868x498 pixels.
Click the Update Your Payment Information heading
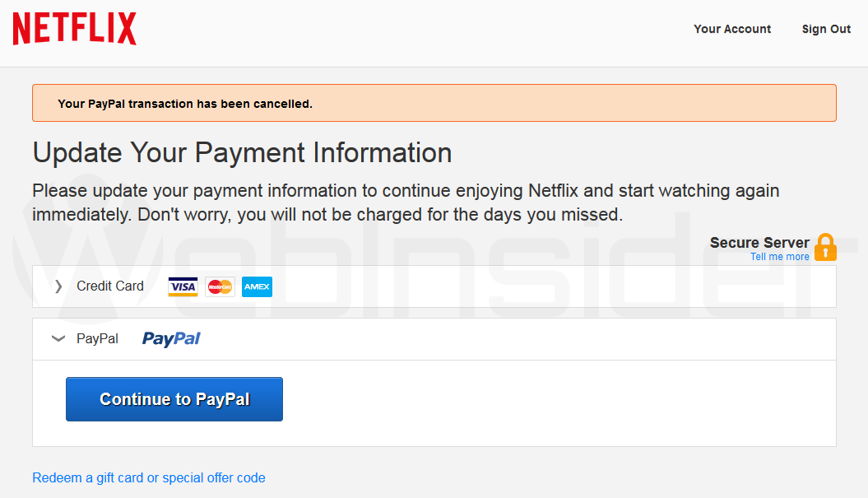coord(242,152)
